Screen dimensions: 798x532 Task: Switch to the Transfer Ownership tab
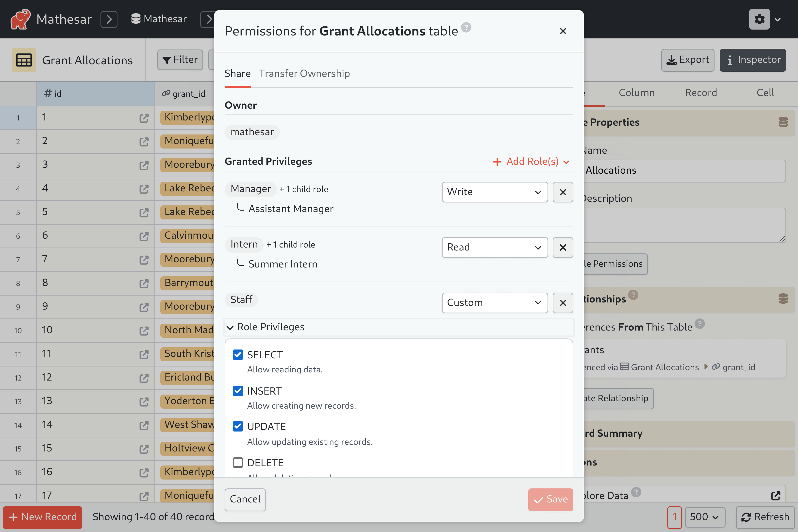[304, 73]
